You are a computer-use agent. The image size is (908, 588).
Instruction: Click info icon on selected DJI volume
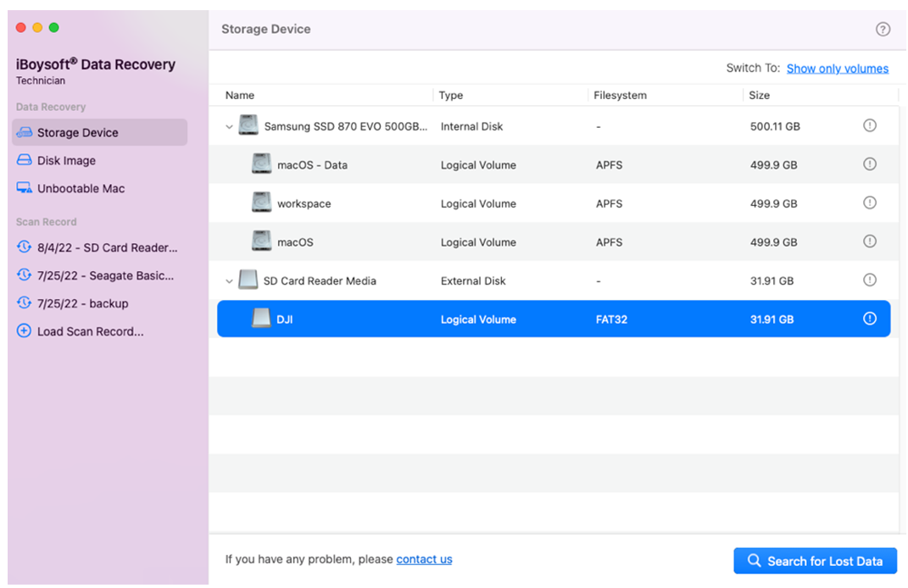coord(869,319)
